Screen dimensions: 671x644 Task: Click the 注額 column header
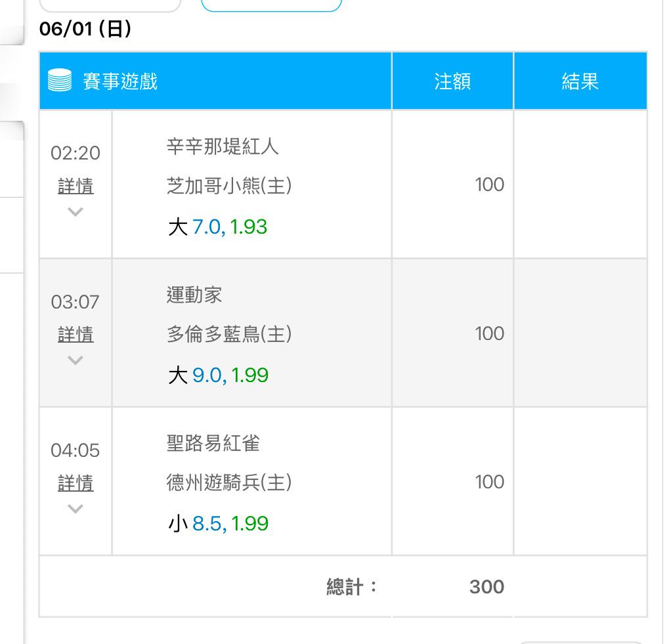453,81
